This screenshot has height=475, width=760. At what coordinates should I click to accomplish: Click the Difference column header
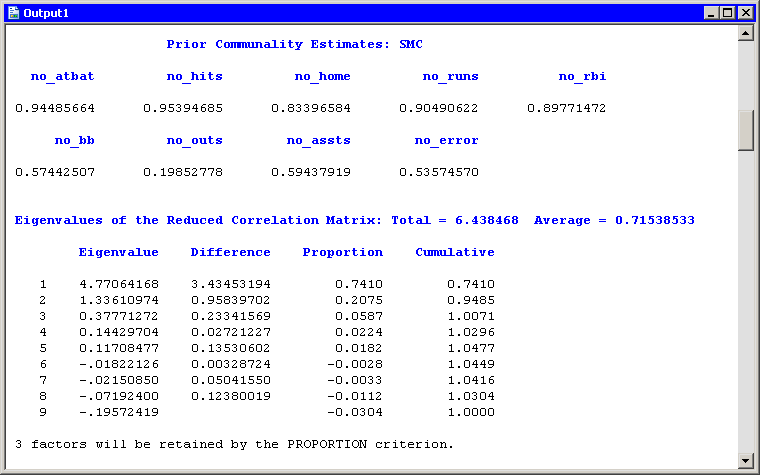click(x=231, y=252)
